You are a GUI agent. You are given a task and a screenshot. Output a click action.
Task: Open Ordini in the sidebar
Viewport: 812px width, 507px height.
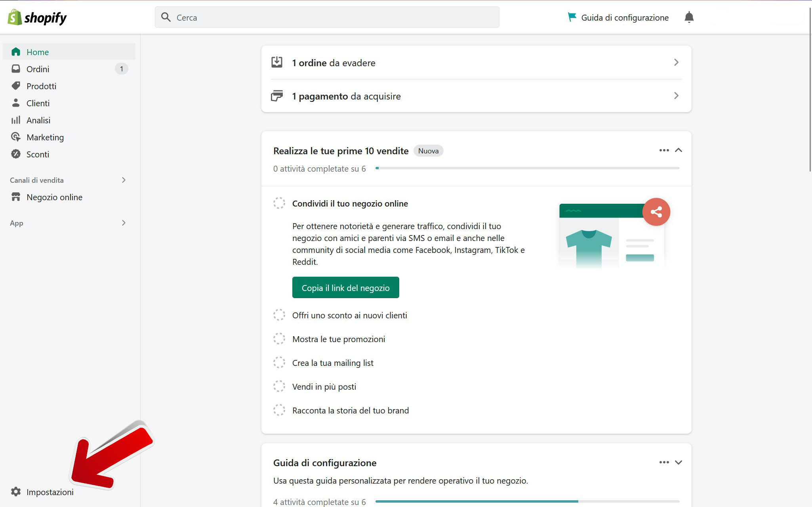pyautogui.click(x=38, y=69)
